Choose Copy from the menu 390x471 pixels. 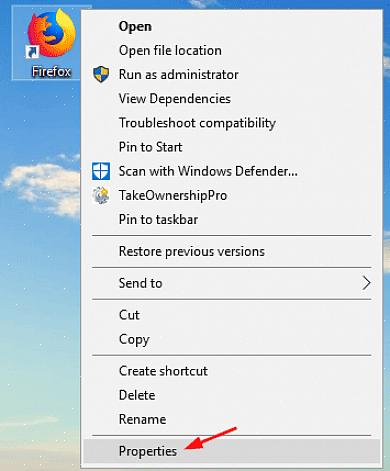pos(232,339)
